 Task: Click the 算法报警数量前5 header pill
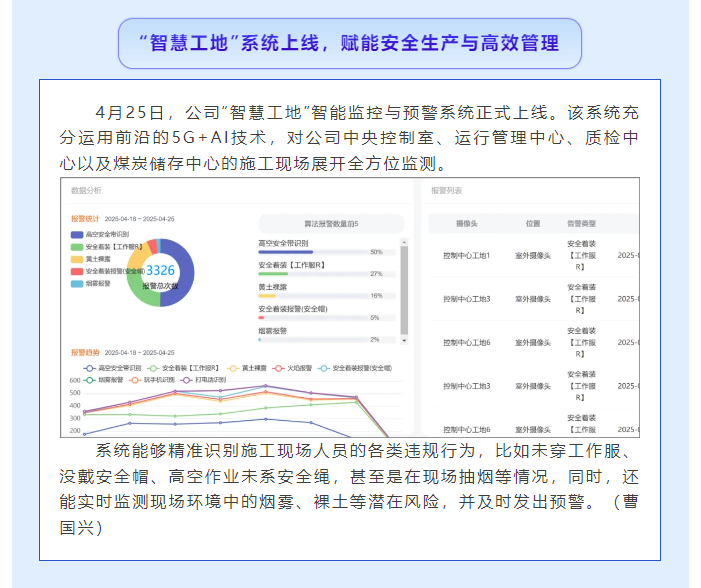(x=330, y=223)
